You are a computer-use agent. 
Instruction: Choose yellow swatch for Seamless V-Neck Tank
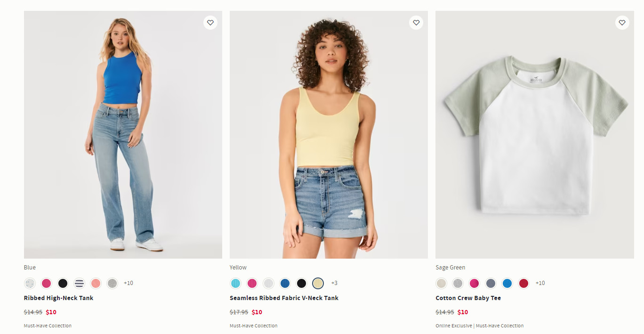pyautogui.click(x=318, y=283)
